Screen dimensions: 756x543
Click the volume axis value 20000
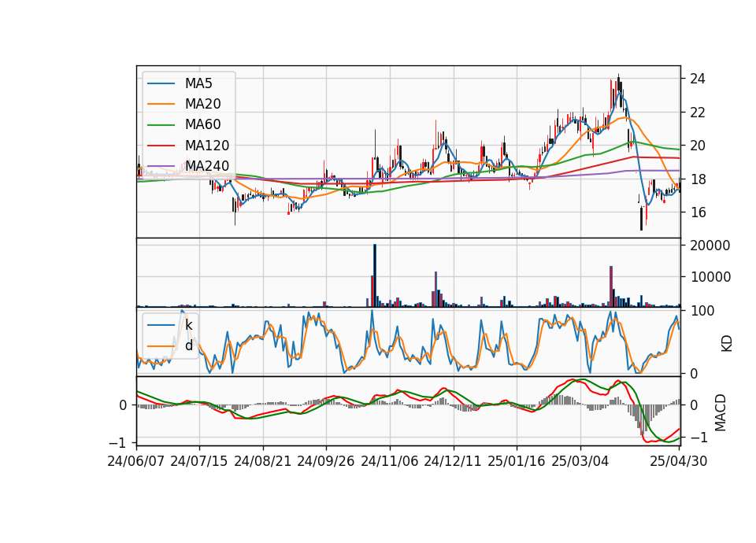click(x=710, y=246)
